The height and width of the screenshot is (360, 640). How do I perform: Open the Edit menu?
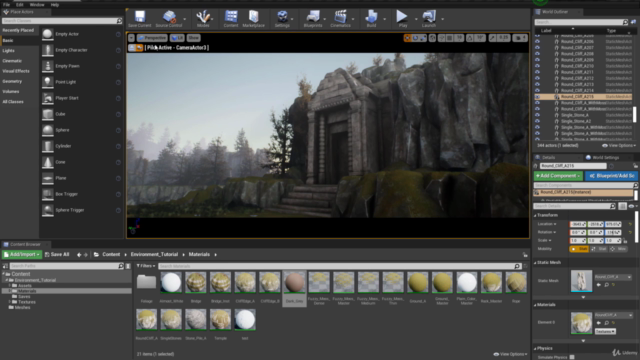20,4
